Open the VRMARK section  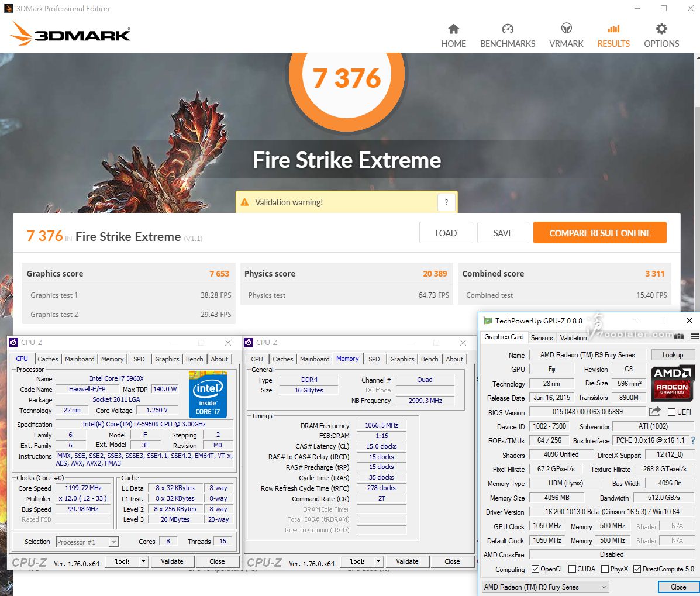point(566,36)
